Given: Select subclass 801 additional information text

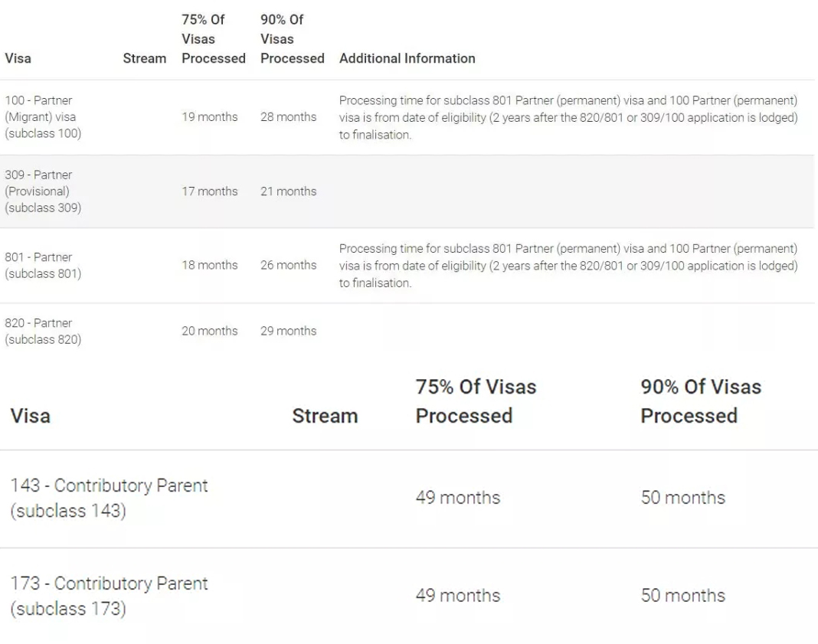Looking at the screenshot, I should point(568,266).
